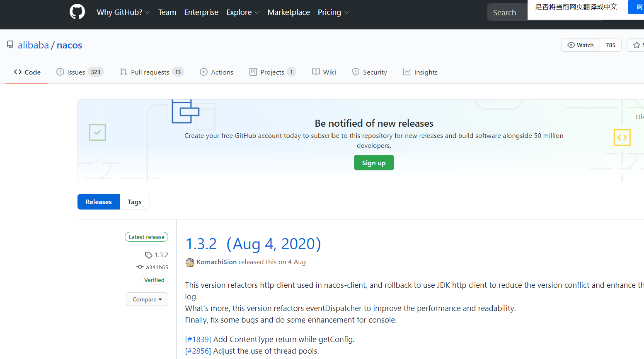Image resolution: width=644 pixels, height=359 pixels.
Task: Go to Marketplace
Action: (289, 12)
